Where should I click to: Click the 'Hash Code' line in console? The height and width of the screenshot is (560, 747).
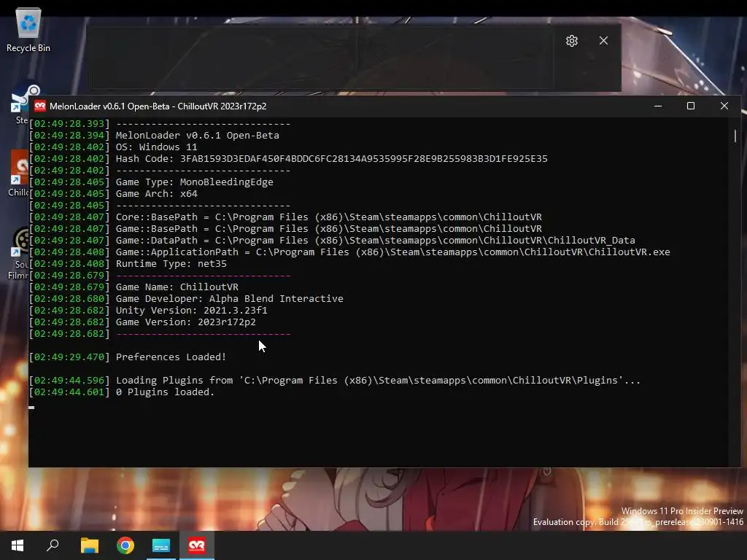point(332,158)
